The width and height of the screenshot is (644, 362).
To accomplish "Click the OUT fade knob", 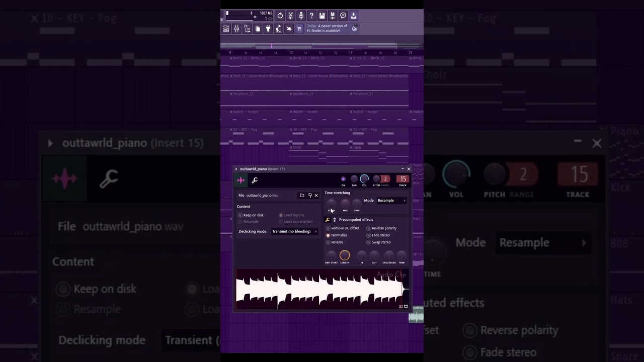I will 374,255.
